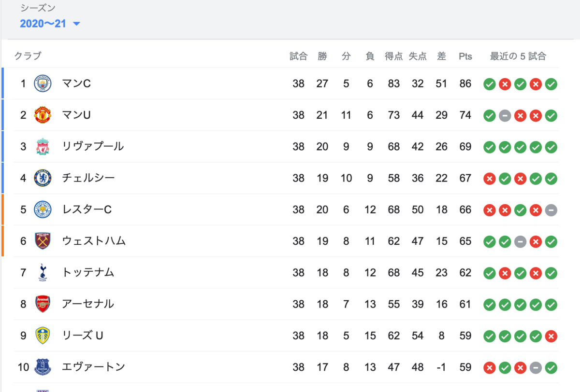Click the Liverpool club crest
Viewport: 580px width, 392px height.
pos(42,147)
